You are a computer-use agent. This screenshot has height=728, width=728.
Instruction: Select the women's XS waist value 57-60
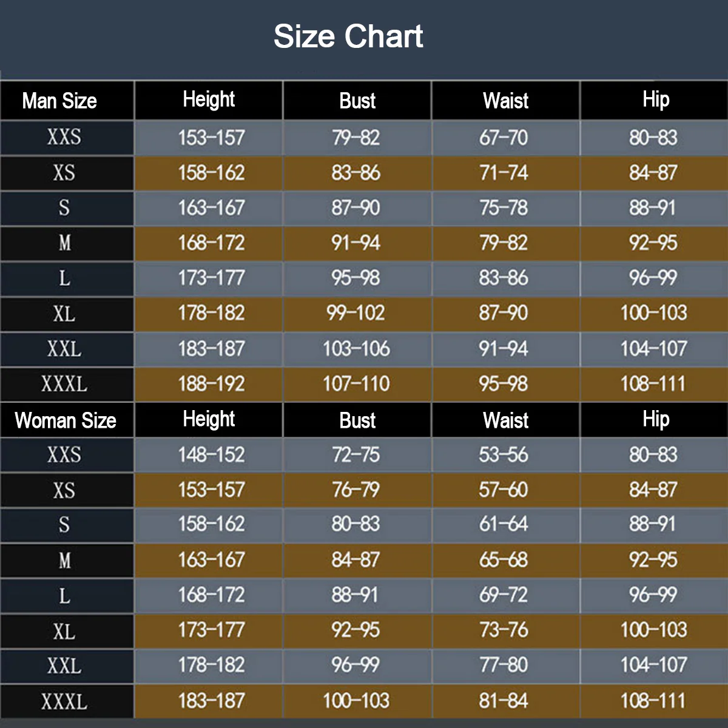click(504, 490)
